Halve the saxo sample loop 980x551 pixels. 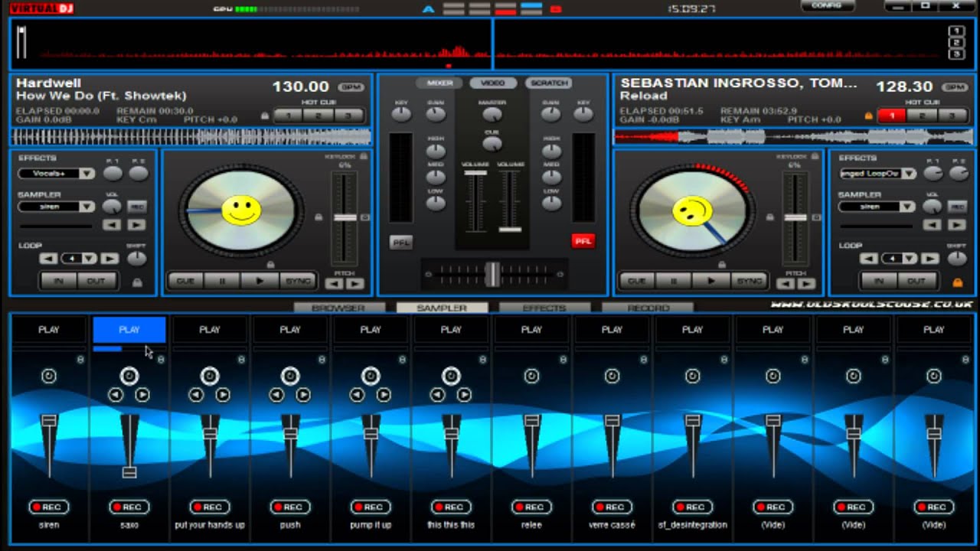tap(116, 395)
